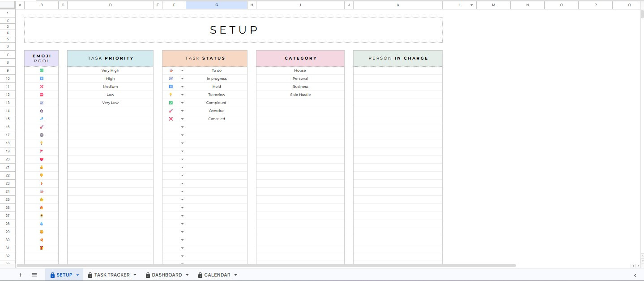Open the All Sheets list icon

click(x=34, y=275)
